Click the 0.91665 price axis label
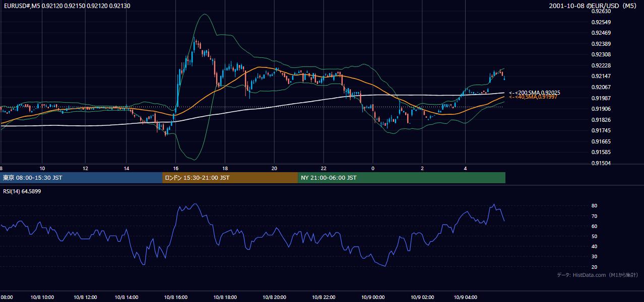Image resolution: width=644 pixels, height=302 pixels. (x=601, y=142)
